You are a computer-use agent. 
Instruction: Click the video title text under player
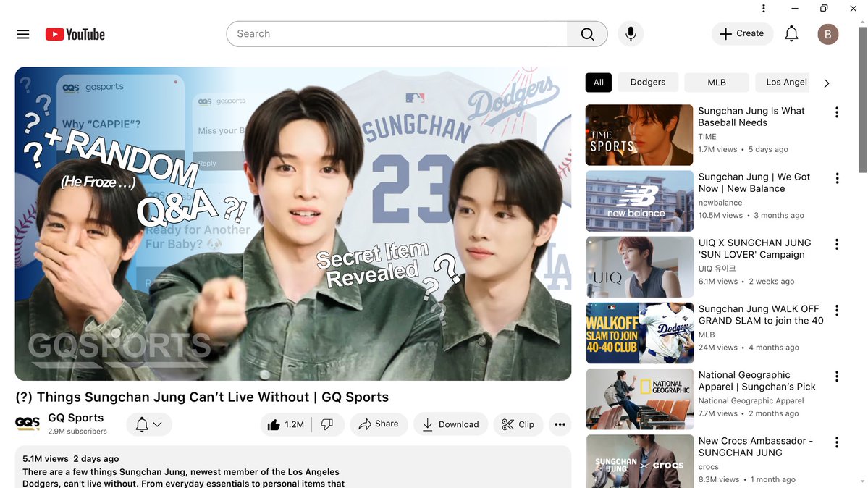[202, 397]
